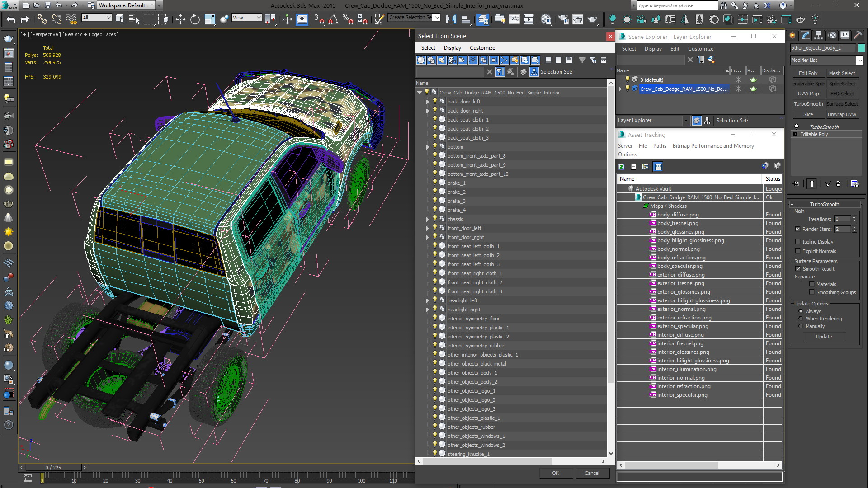Select the When Rendering update option
Screen dimensions: 868x488
[x=801, y=319]
